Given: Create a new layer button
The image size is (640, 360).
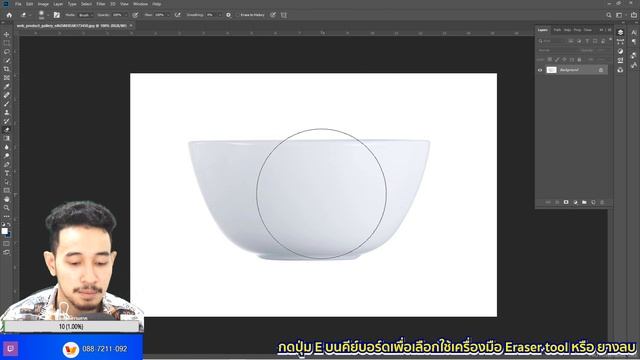Looking at the screenshot, I should 593,202.
